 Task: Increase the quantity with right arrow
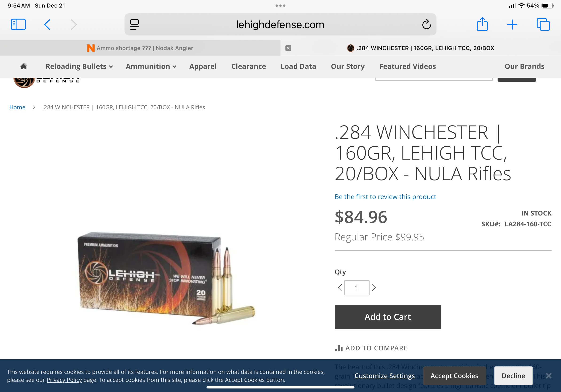coord(374,288)
